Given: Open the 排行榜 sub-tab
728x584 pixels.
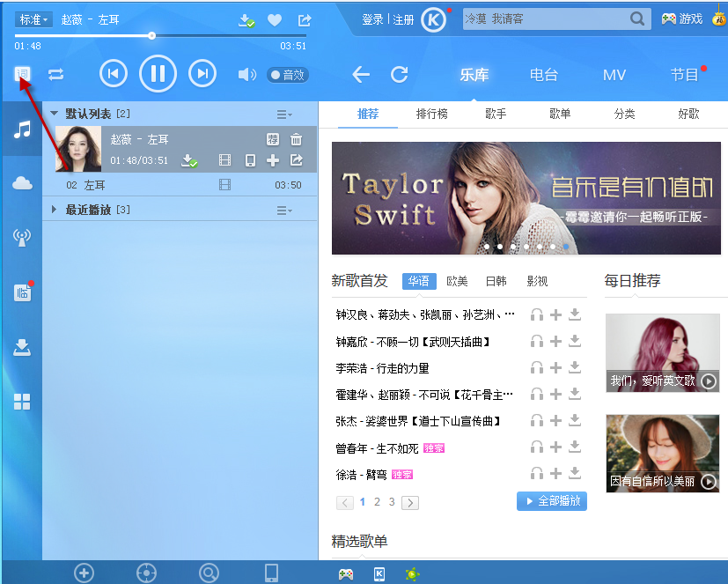Looking at the screenshot, I should (432, 114).
